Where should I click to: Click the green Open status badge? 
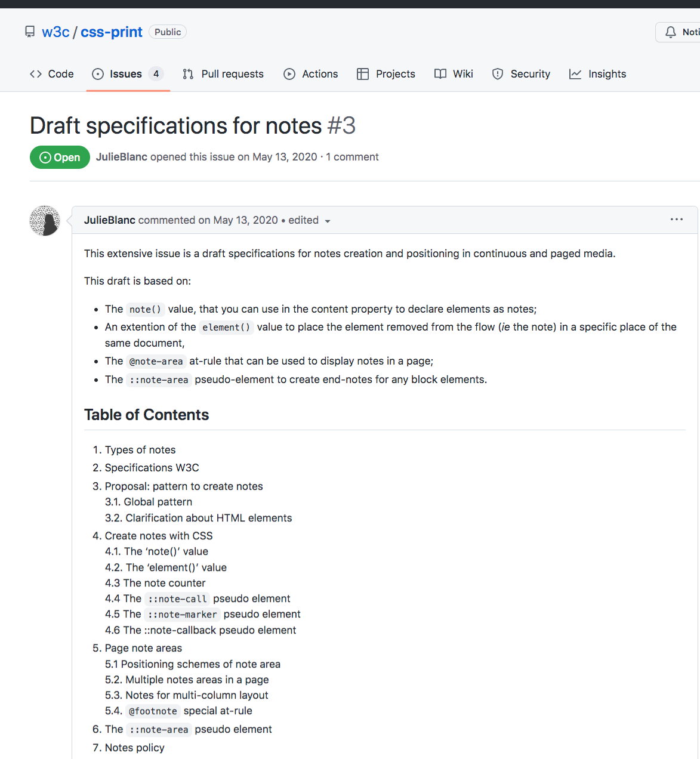pos(60,158)
